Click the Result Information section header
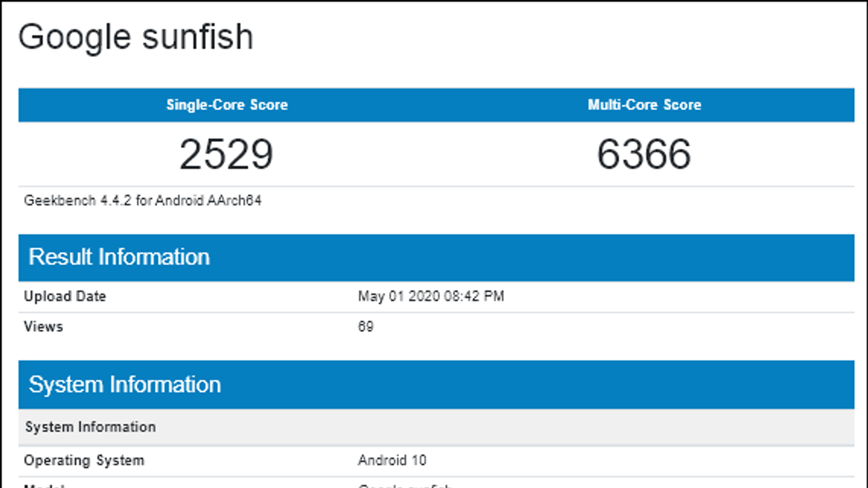 119,257
